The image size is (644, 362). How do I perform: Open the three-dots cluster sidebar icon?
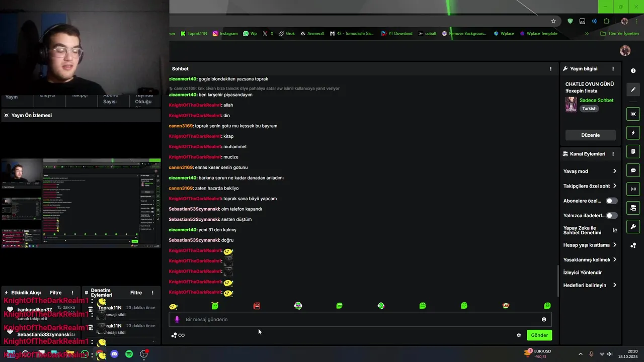coord(633,245)
